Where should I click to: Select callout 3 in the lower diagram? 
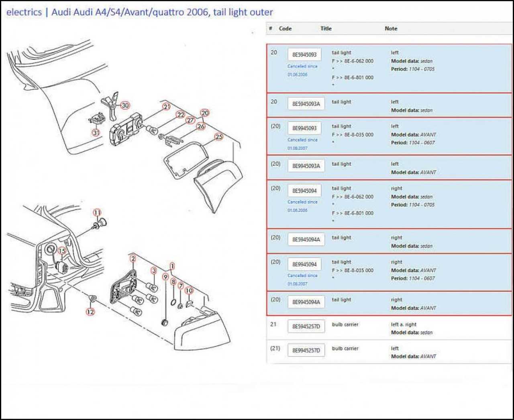click(153, 271)
